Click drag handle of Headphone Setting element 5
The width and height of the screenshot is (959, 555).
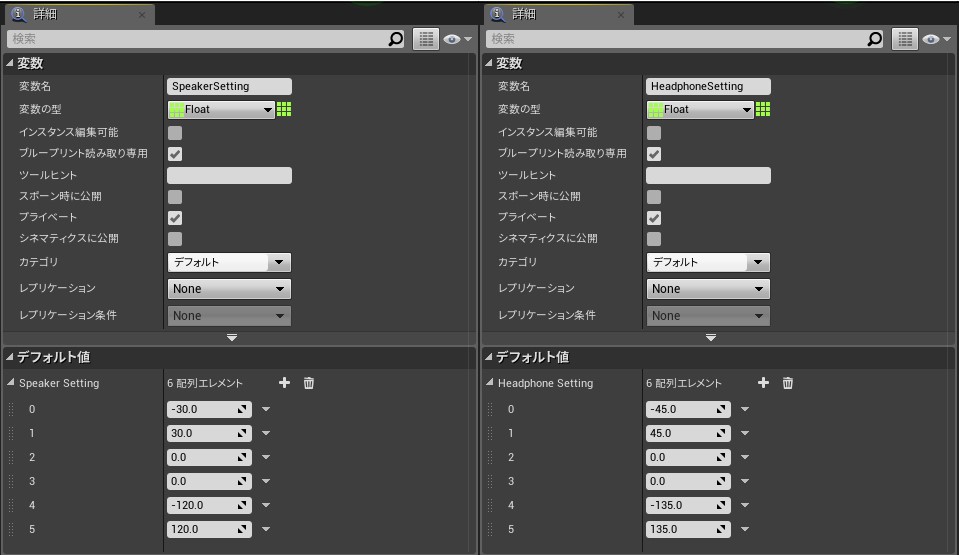pyautogui.click(x=490, y=529)
